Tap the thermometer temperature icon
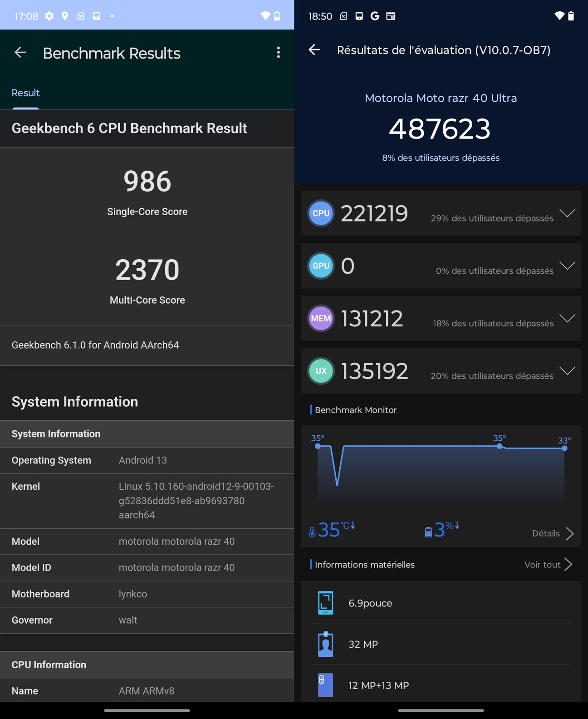Screen dimensions: 588x719 (312, 532)
